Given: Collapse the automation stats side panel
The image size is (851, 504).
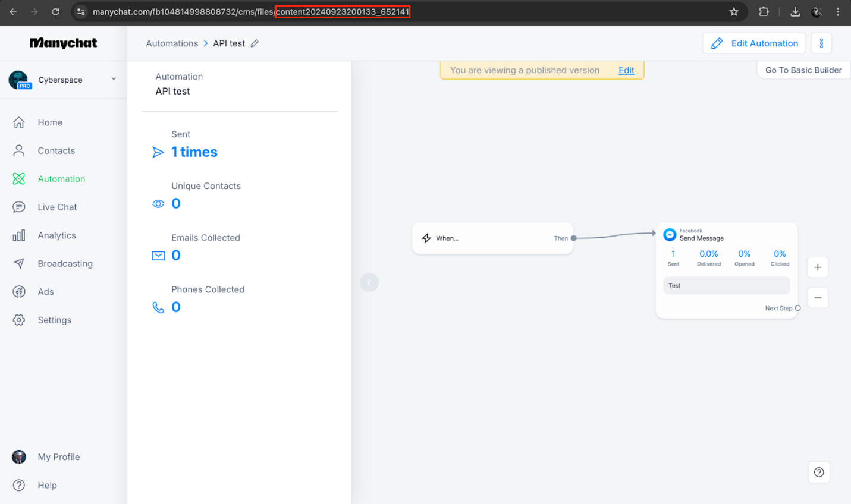Looking at the screenshot, I should tap(369, 282).
